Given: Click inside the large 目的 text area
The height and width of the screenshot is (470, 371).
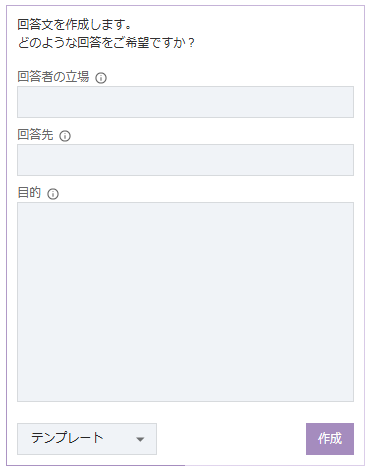Looking at the screenshot, I should (x=185, y=302).
